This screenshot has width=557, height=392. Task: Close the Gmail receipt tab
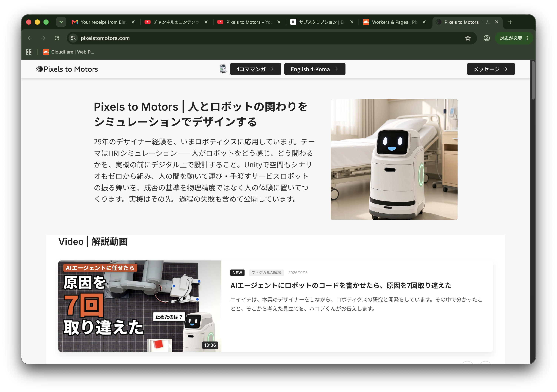pyautogui.click(x=133, y=22)
